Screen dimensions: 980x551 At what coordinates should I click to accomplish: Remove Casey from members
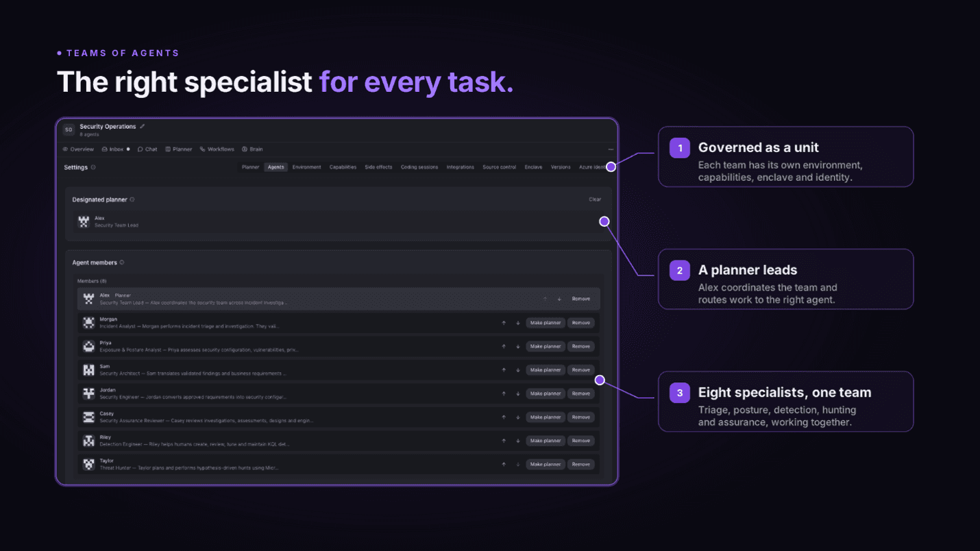(581, 417)
